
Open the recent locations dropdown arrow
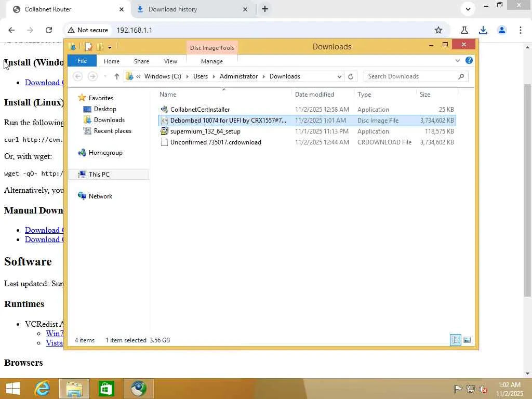tap(105, 76)
